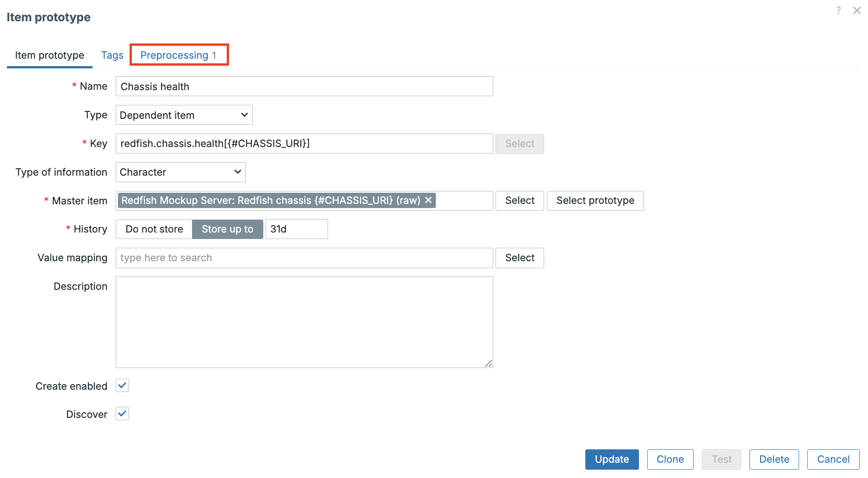Remove the Redfish chassis master item chip
This screenshot has width=868, height=478.
pos(428,200)
